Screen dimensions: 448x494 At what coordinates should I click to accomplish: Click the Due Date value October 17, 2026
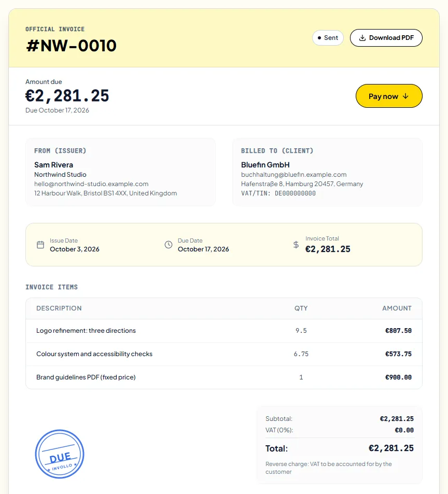tap(203, 249)
